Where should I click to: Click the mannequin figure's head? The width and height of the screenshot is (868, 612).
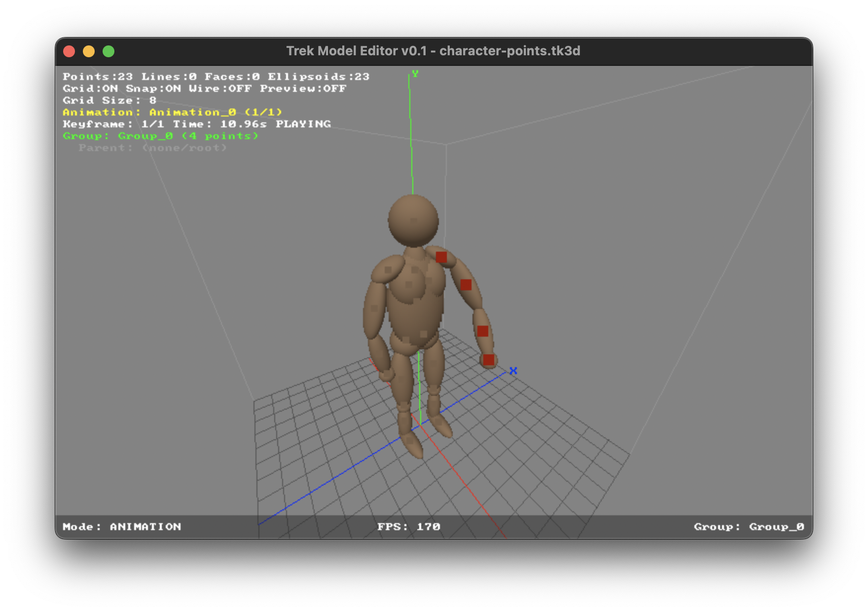pos(412,221)
